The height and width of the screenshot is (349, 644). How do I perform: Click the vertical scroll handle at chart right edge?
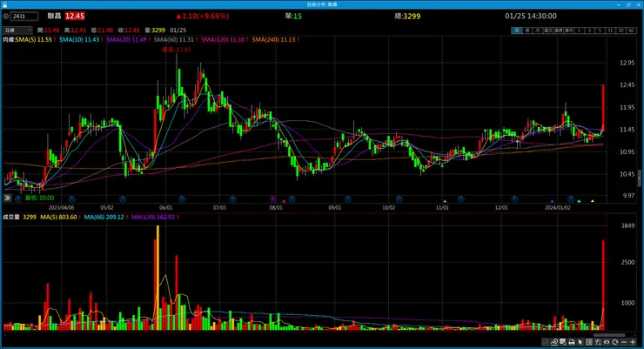(639, 178)
